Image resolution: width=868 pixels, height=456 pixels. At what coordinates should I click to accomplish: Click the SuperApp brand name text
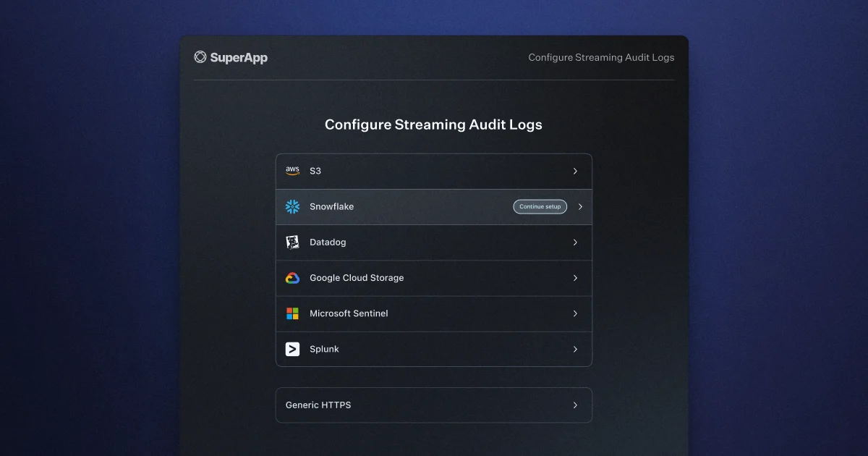tap(239, 58)
